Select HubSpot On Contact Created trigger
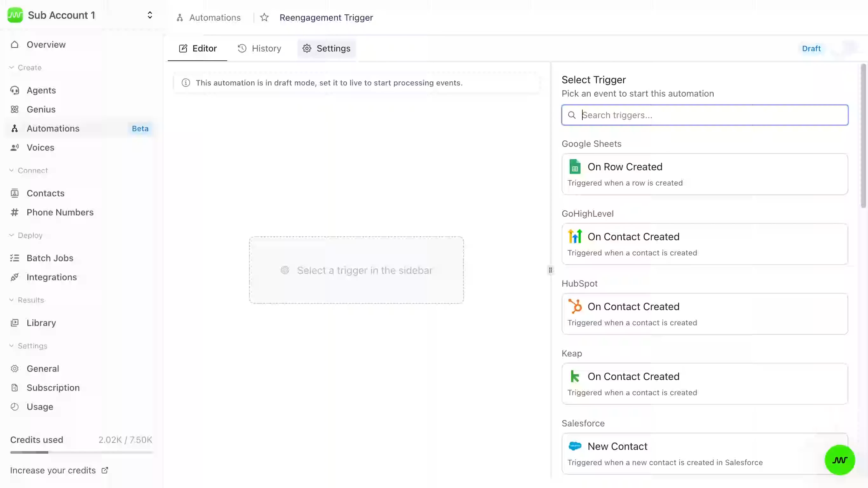This screenshot has height=488, width=868. coord(705,314)
